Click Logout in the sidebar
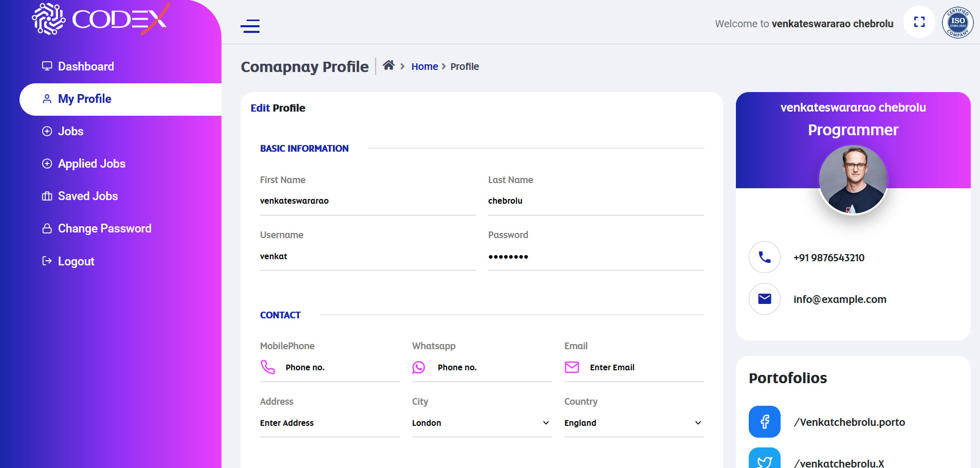The image size is (980, 468). point(76,261)
